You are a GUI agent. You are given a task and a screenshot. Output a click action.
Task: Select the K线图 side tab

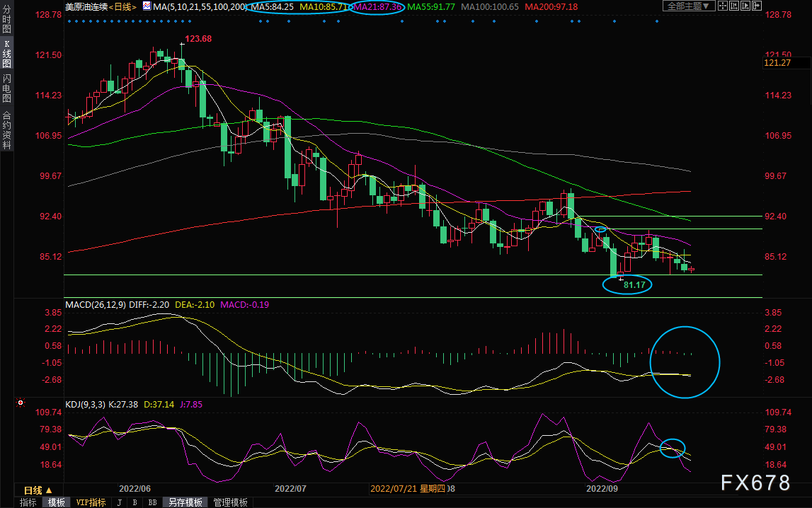click(x=7, y=54)
